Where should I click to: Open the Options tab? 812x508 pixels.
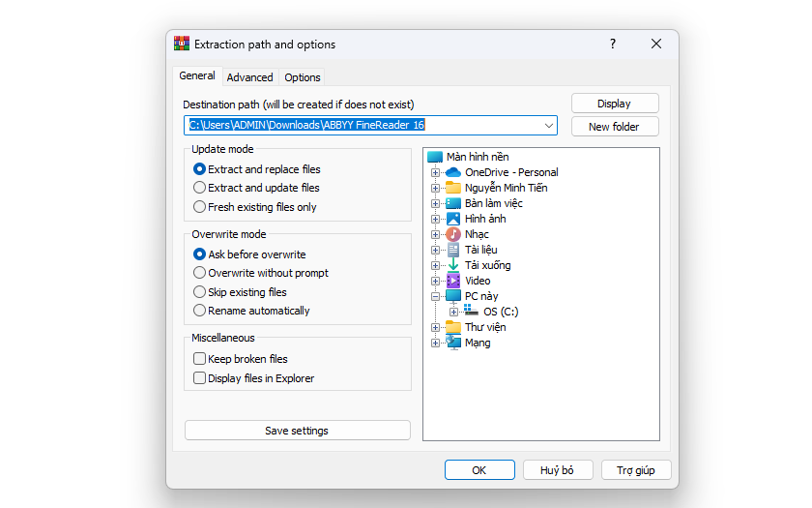(x=303, y=77)
